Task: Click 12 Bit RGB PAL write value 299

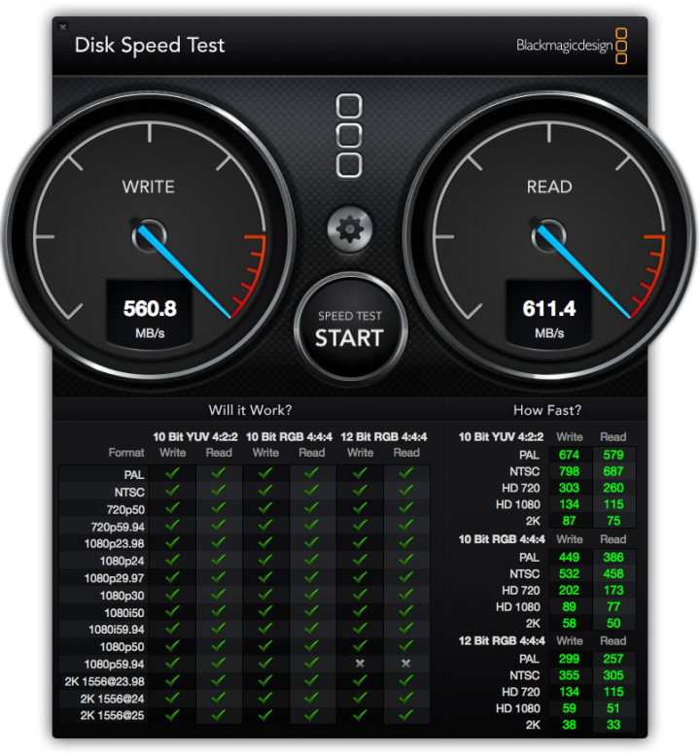Action: point(569,659)
